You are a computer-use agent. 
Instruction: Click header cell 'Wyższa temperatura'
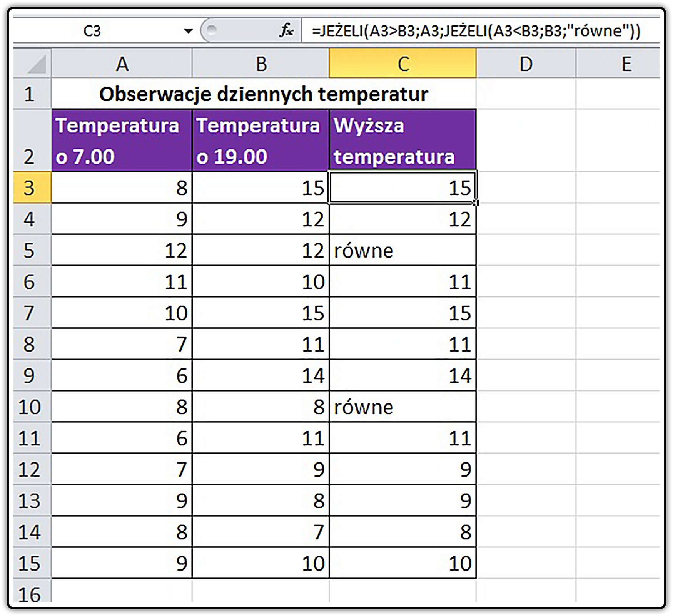[403, 141]
